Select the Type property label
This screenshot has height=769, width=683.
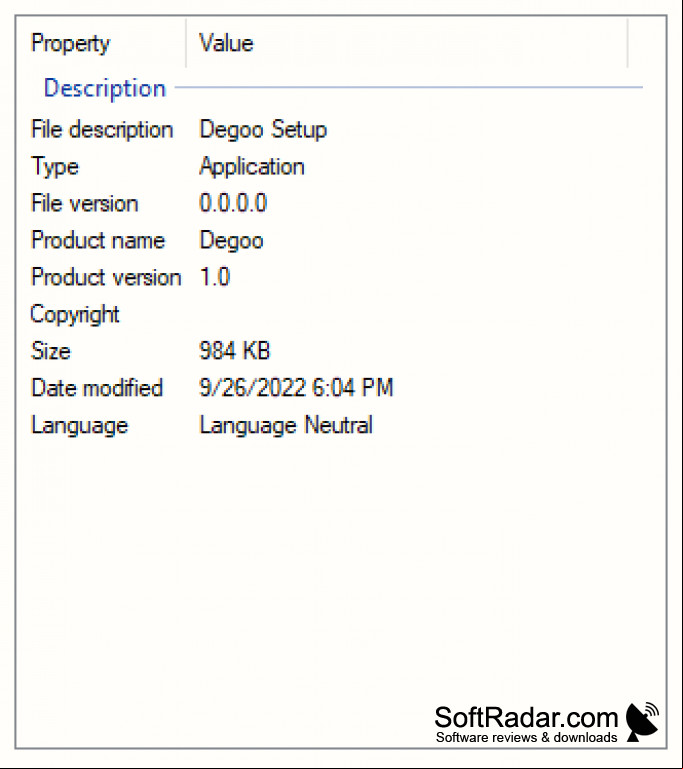(55, 167)
